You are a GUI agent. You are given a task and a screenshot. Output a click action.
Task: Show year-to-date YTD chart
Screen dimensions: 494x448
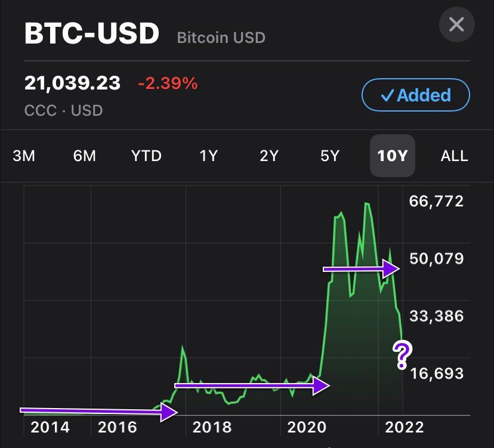(x=146, y=156)
